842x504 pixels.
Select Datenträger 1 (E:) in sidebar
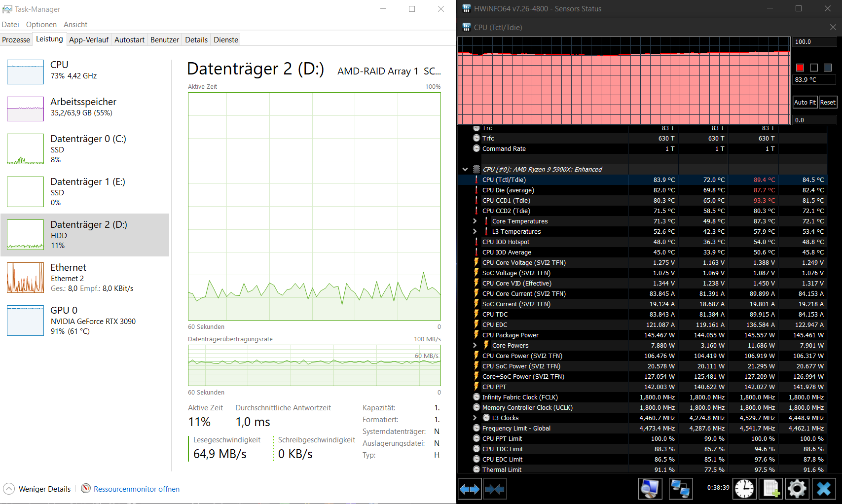pos(85,192)
